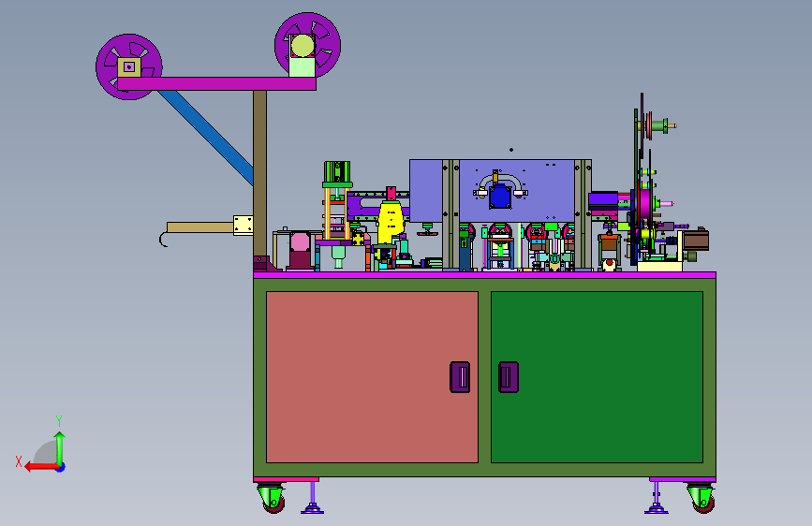The image size is (812, 526).
Task: Select the green spindle at top right
Action: (x=659, y=125)
